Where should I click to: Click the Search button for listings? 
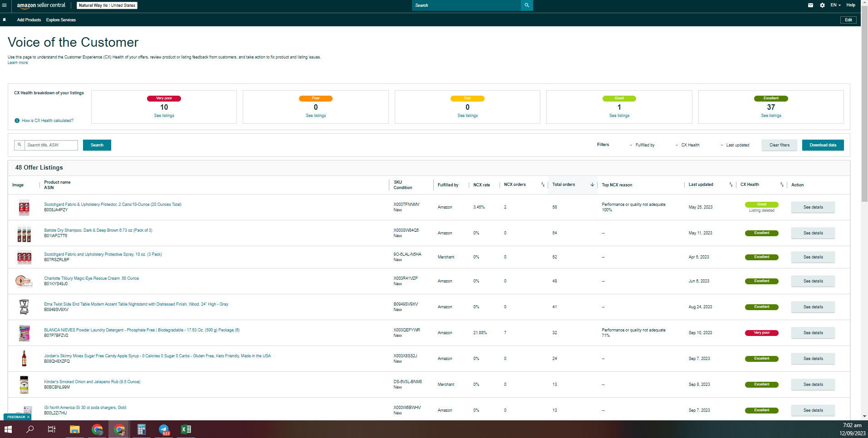pyautogui.click(x=97, y=145)
